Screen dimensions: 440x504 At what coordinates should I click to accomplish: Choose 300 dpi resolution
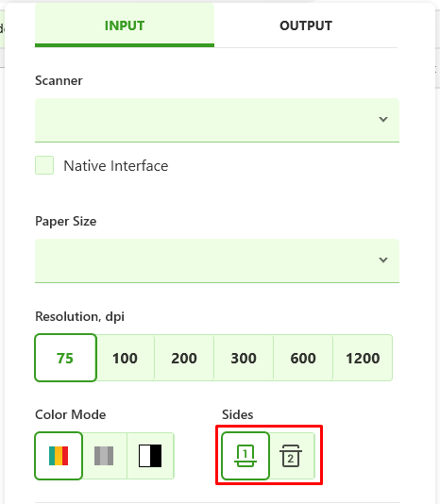(x=244, y=358)
